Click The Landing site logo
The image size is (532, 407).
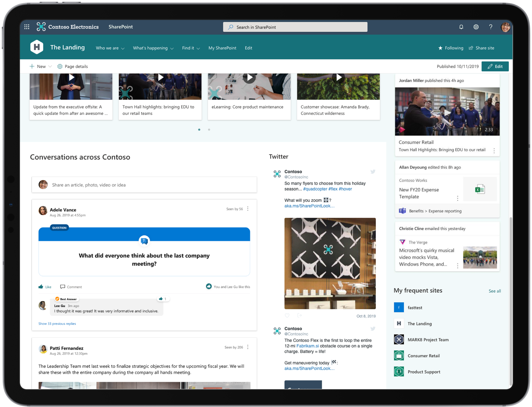coord(37,47)
